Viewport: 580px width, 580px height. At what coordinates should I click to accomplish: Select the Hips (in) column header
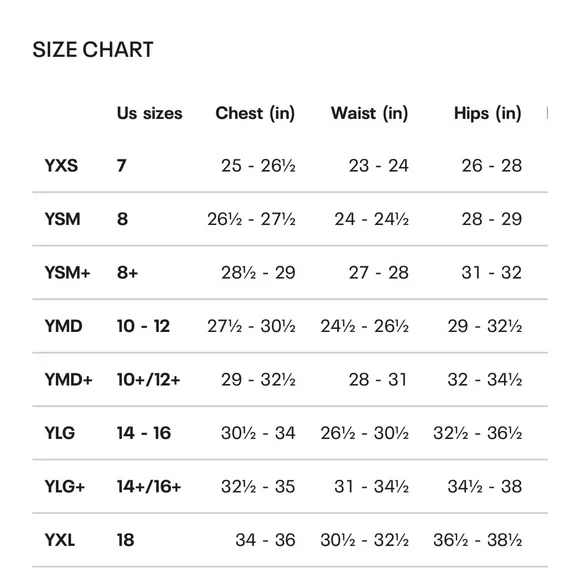488,113
